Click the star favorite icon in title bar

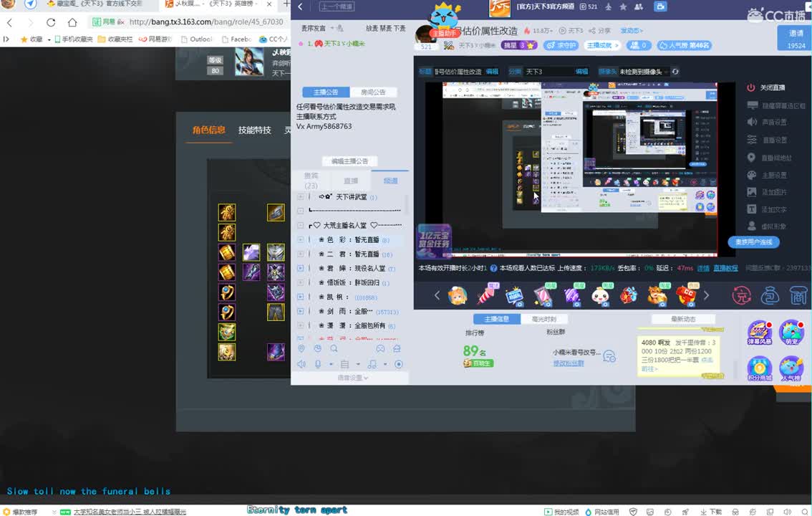pos(623,6)
